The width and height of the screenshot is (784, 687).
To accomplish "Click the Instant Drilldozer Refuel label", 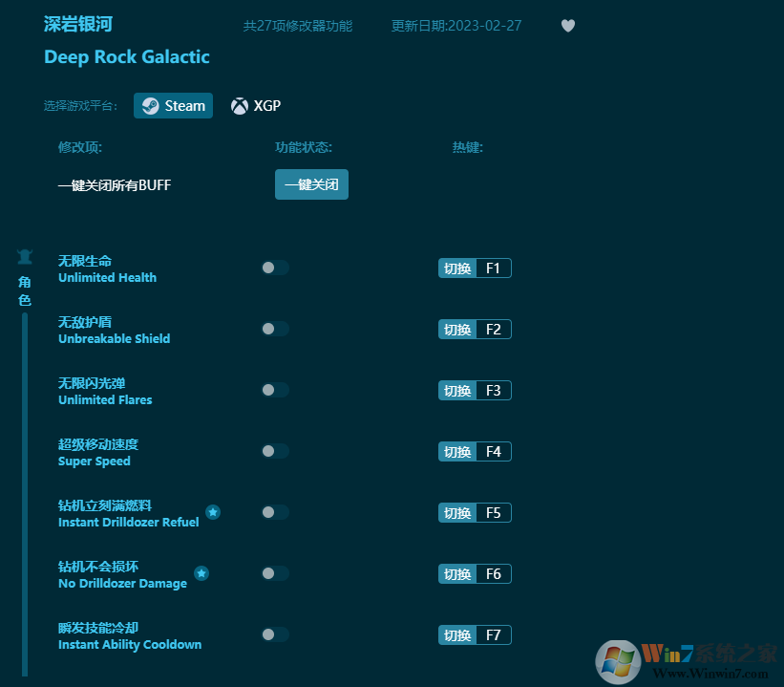I will [129, 523].
